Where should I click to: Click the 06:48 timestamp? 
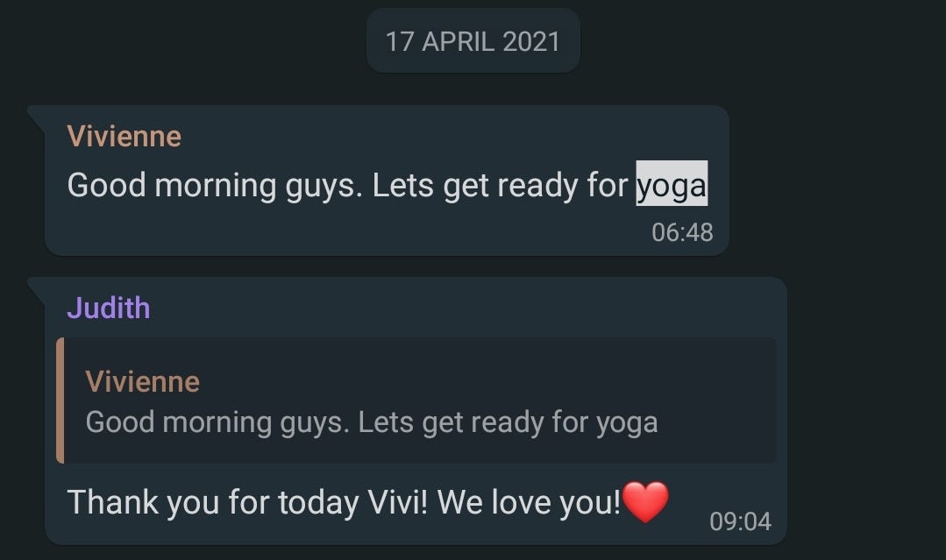[x=682, y=232]
